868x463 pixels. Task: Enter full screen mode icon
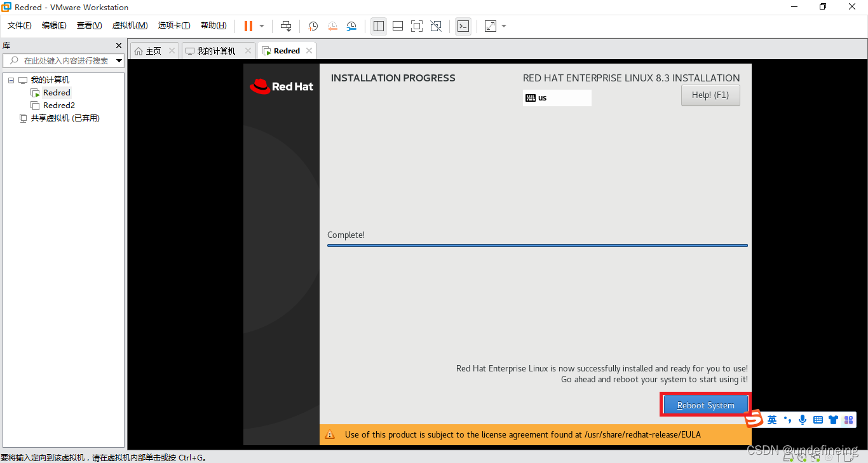pyautogui.click(x=417, y=26)
